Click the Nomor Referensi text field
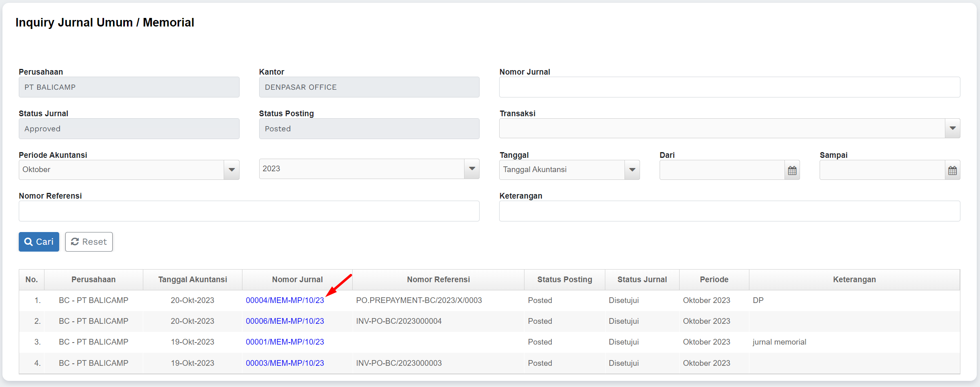980x387 pixels. pyautogui.click(x=249, y=211)
